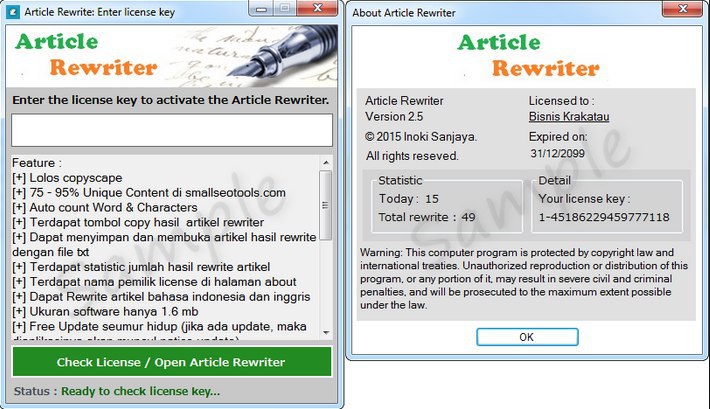Click the 'Expired on:' label
710x409 pixels.
pyautogui.click(x=558, y=136)
